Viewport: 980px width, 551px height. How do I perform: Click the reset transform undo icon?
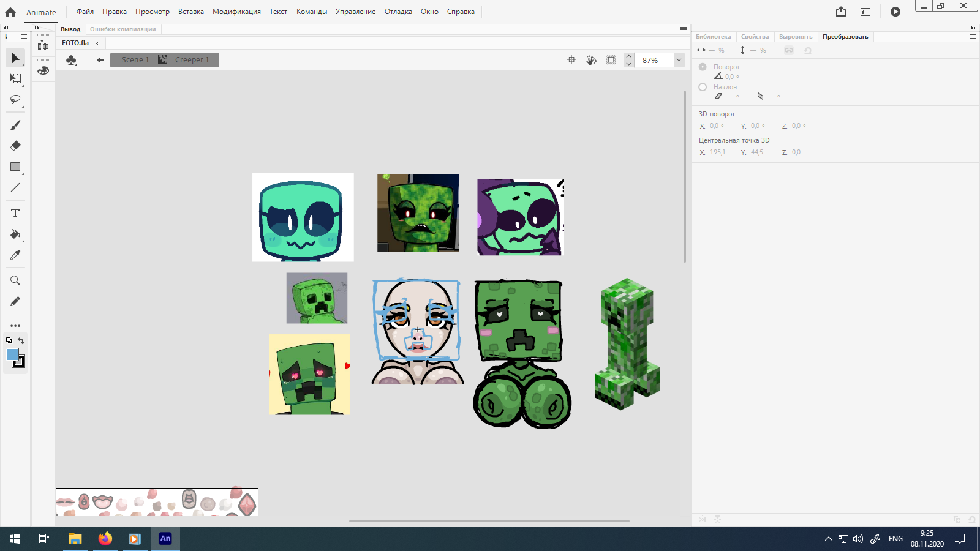[x=808, y=50]
